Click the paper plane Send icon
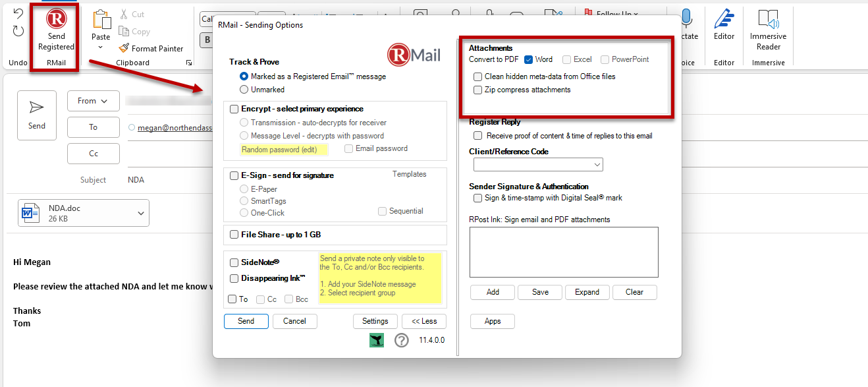The image size is (868, 387). click(37, 108)
